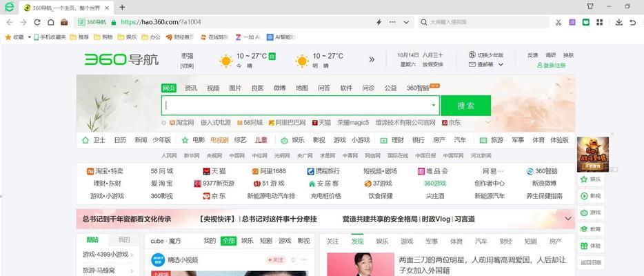Open the skin shirt icon in title bar
This screenshot has width=644, height=276.
pyautogui.click(x=590, y=6)
